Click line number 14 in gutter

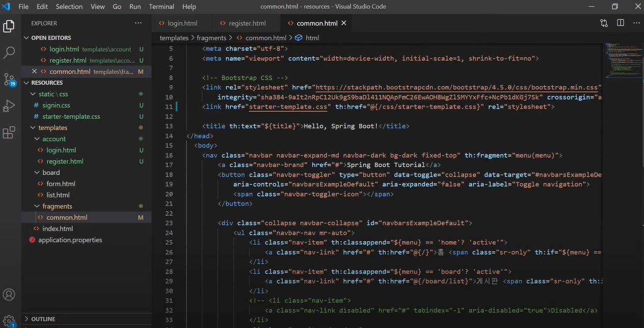(x=169, y=136)
